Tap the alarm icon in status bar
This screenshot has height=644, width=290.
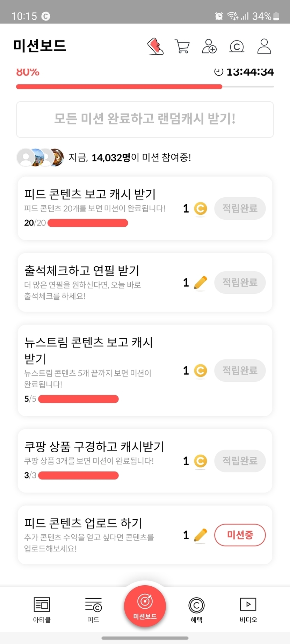219,16
